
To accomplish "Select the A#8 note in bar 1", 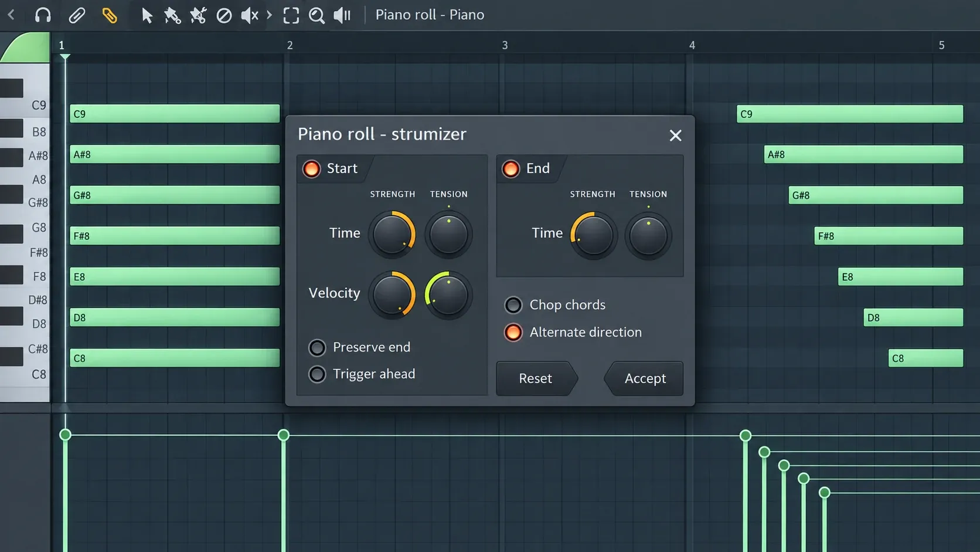I will point(175,154).
